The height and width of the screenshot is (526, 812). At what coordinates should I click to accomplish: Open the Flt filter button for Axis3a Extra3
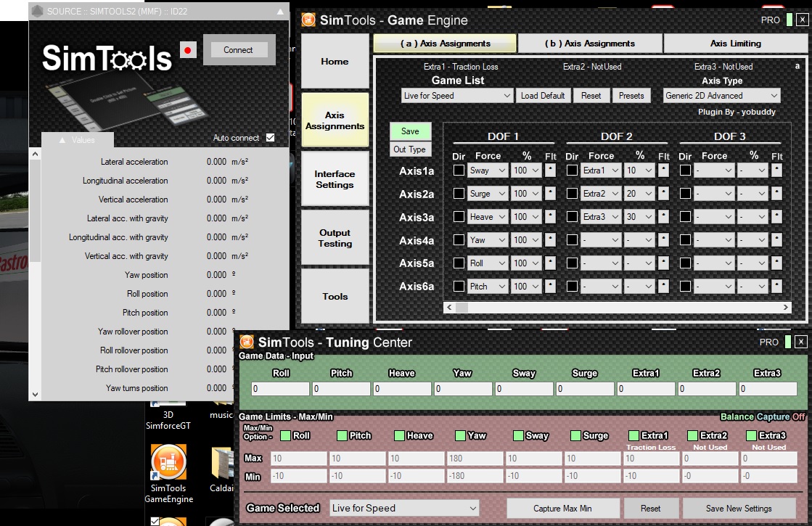[x=663, y=216]
